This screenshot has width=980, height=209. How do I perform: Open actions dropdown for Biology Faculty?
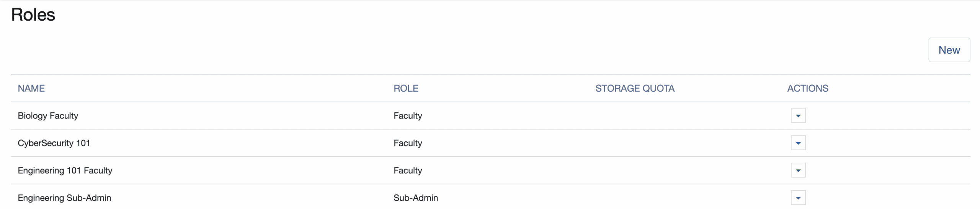(798, 116)
